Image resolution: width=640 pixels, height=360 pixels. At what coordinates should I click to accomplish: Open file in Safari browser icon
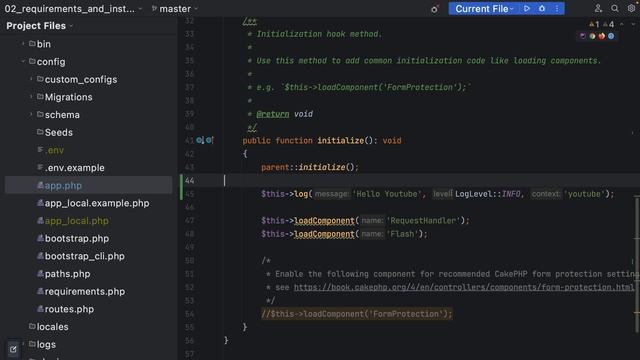pyautogui.click(x=611, y=36)
